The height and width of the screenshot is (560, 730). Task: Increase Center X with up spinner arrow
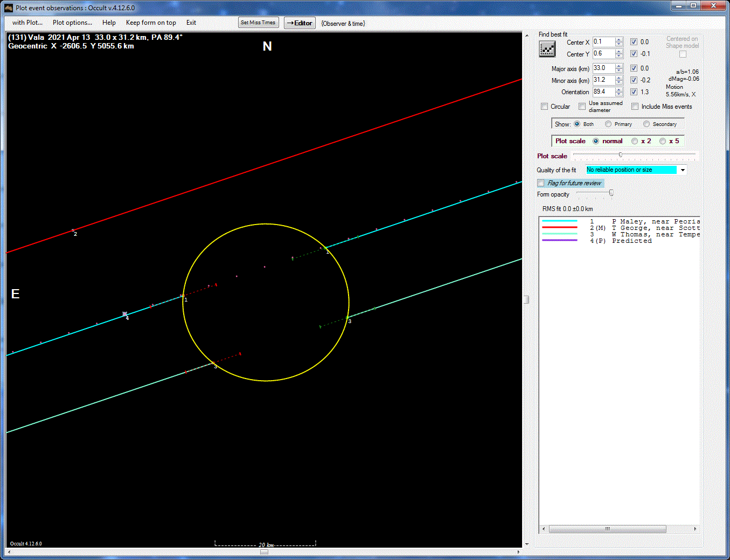coord(619,40)
